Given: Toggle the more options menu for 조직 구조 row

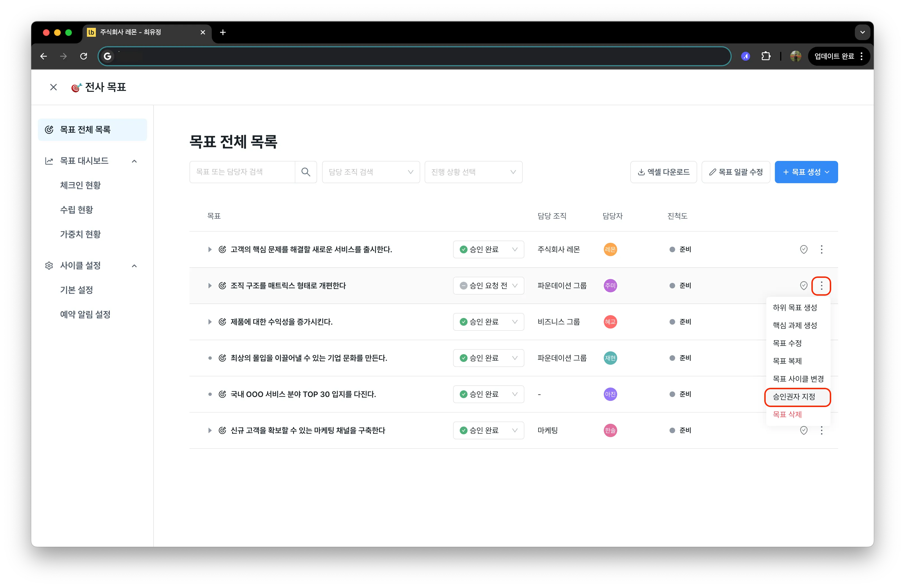Looking at the screenshot, I should pyautogui.click(x=821, y=286).
